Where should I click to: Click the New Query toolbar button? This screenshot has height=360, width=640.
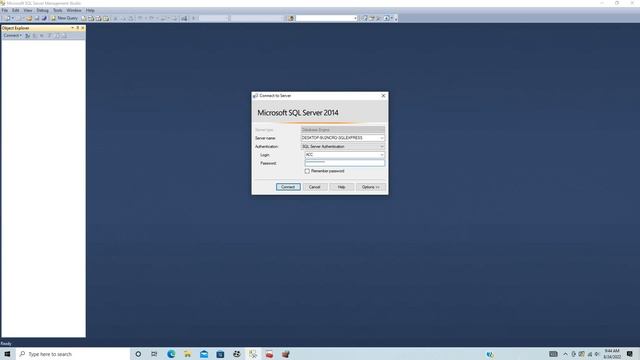click(x=65, y=18)
